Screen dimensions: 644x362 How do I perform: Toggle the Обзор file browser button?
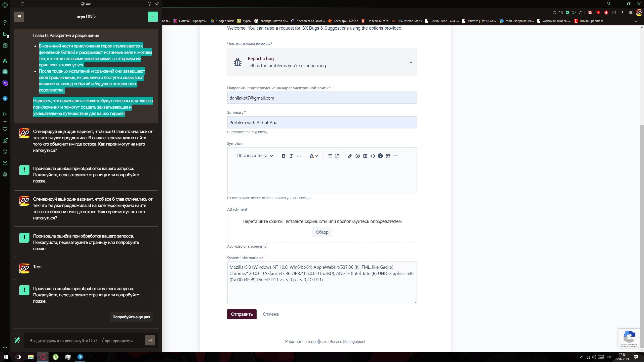321,232
